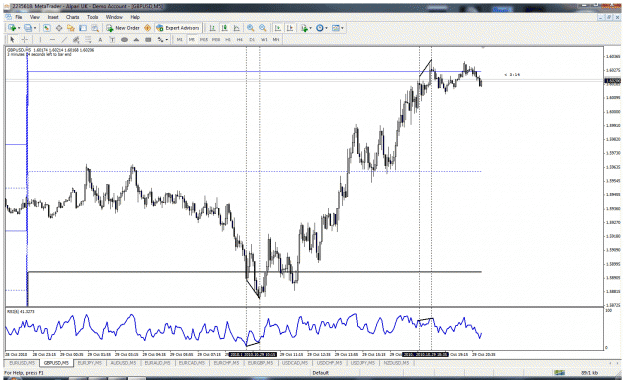625x380 pixels.
Task: Show the Terminal window icon
Action: pos(83,28)
